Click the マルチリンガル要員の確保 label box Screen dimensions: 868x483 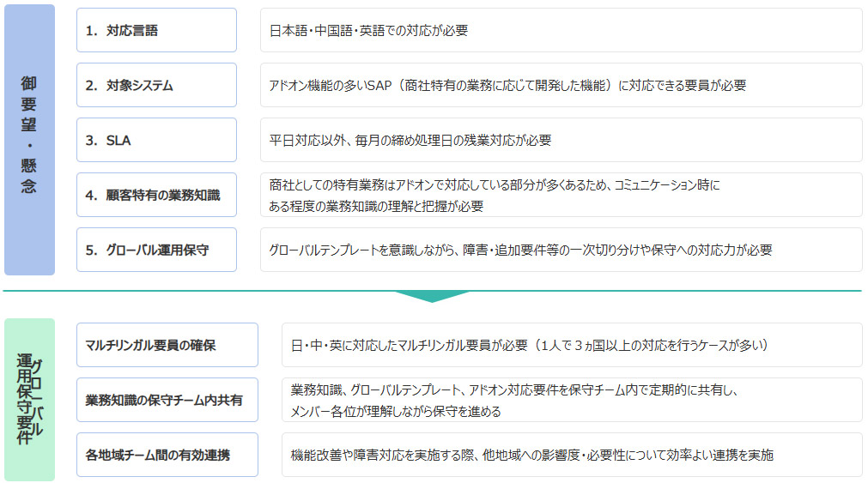[x=167, y=345]
